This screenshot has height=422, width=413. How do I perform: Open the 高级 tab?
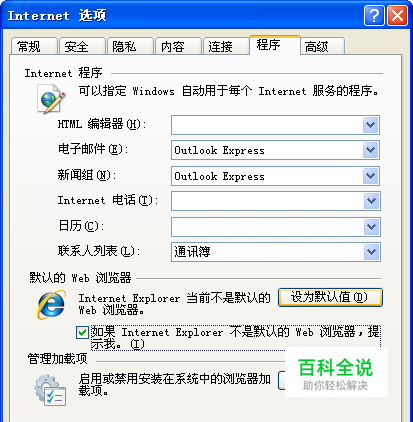click(322, 46)
